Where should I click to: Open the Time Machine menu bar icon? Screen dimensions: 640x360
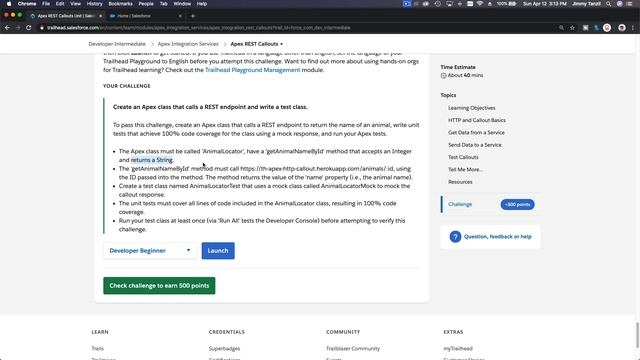438,4
